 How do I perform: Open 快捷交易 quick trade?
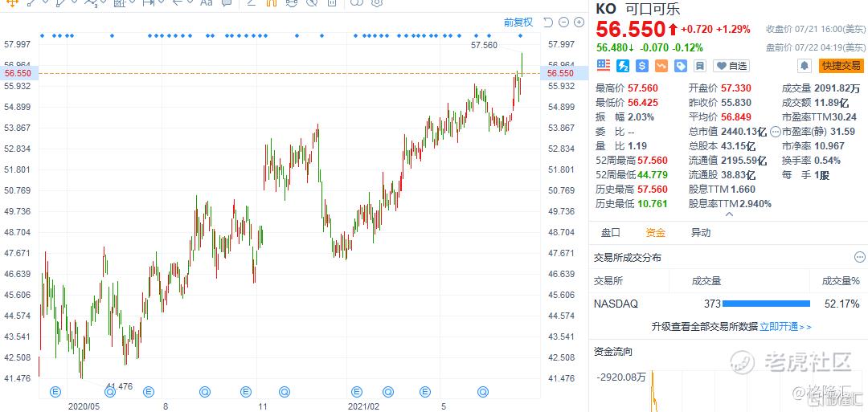click(x=841, y=66)
